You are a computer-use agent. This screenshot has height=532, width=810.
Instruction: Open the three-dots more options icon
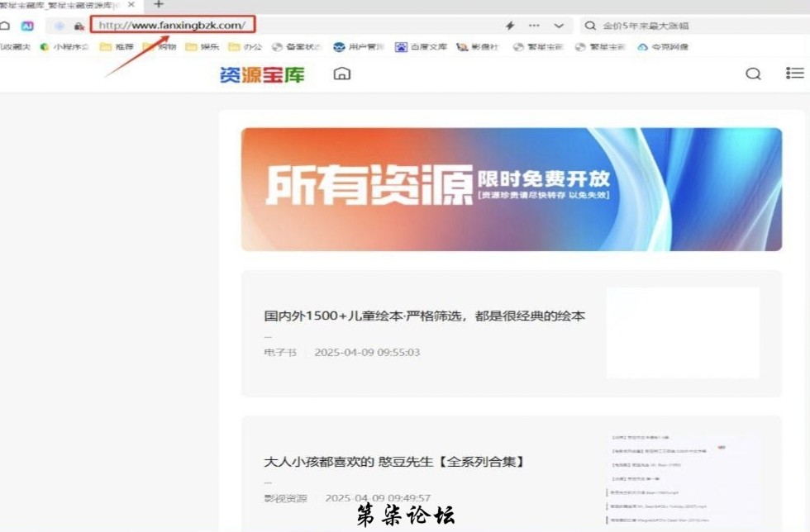535,26
